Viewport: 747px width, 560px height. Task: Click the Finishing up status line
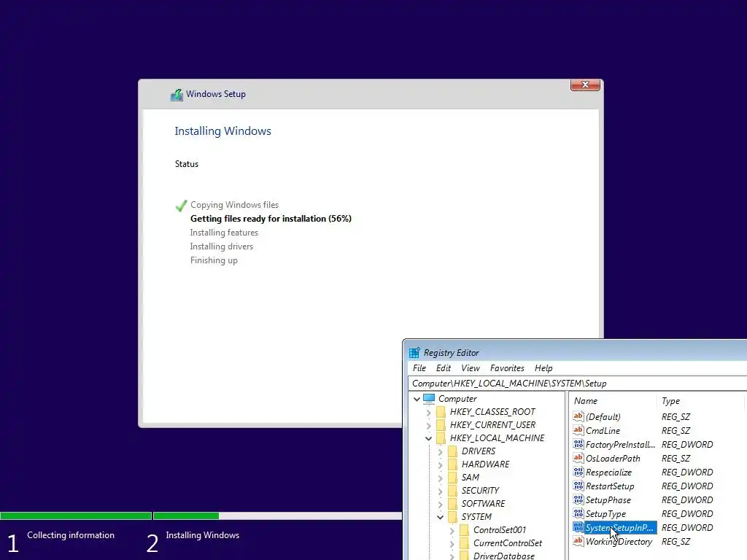(214, 260)
